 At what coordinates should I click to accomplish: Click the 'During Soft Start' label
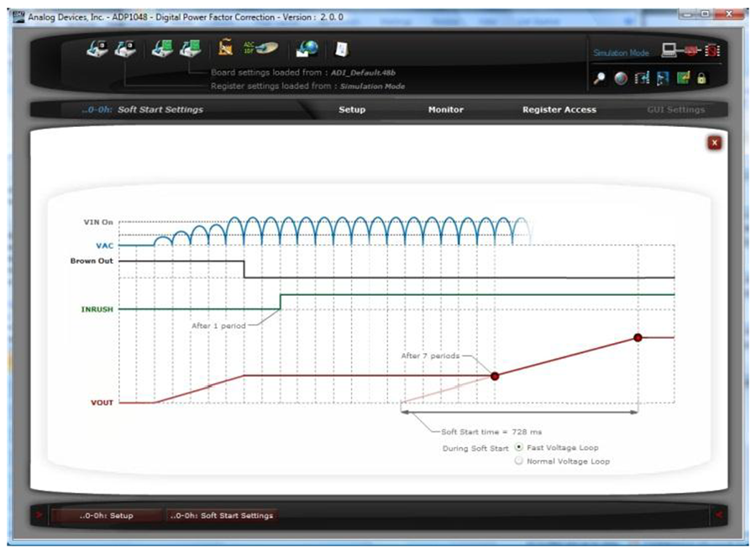pyautogui.click(x=475, y=448)
